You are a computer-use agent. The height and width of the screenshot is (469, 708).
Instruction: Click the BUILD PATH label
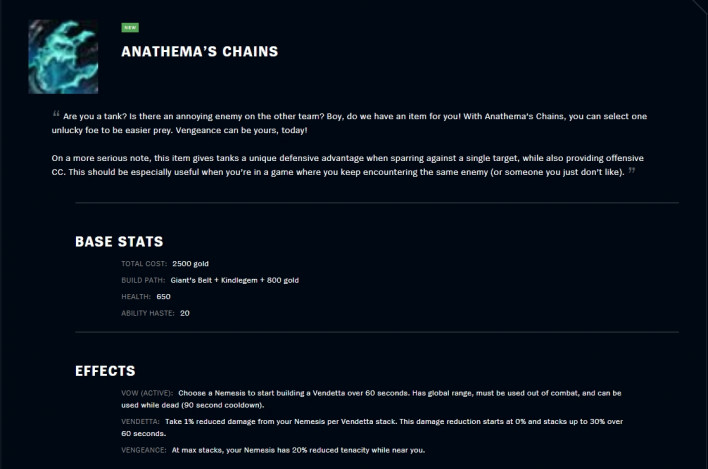(143, 280)
